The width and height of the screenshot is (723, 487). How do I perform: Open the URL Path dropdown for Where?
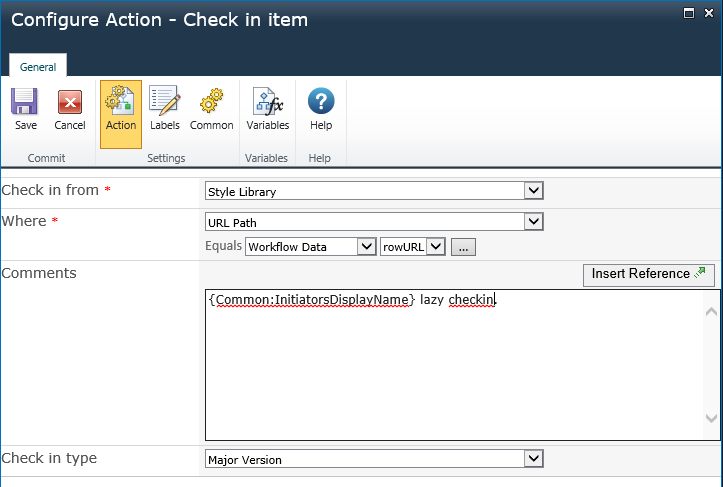pyautogui.click(x=533, y=222)
